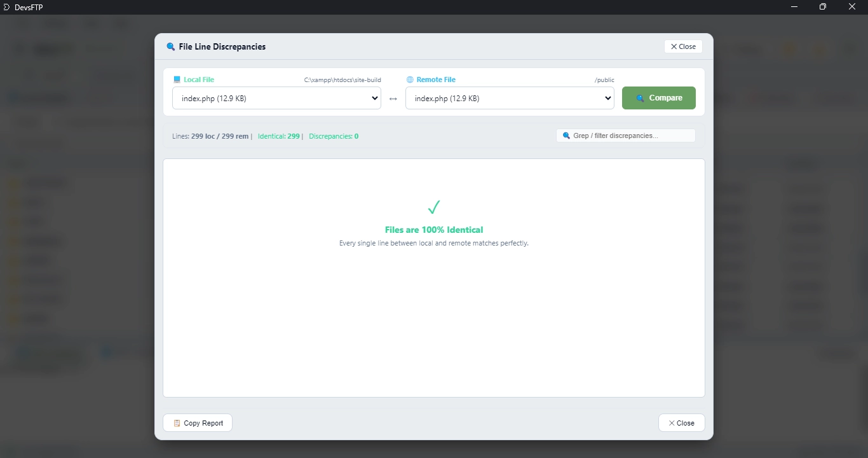Close the DevsFTP application window
868x458 pixels.
[852, 7]
